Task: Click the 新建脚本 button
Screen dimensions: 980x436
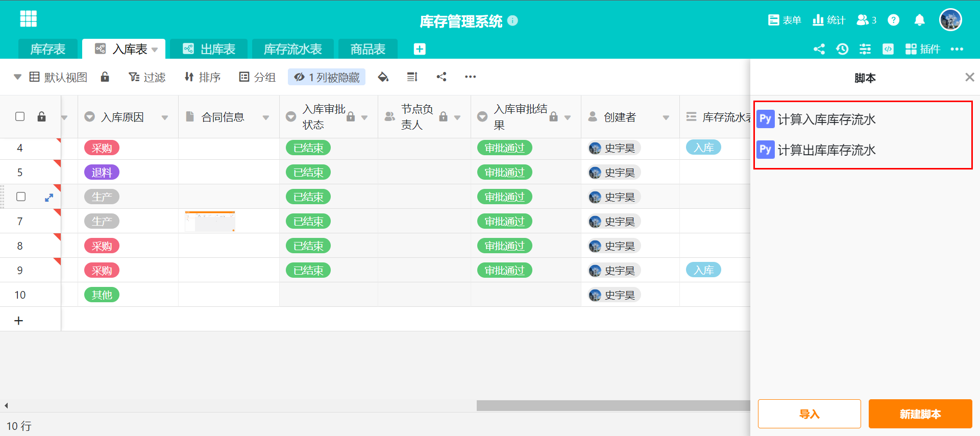Action: click(920, 414)
